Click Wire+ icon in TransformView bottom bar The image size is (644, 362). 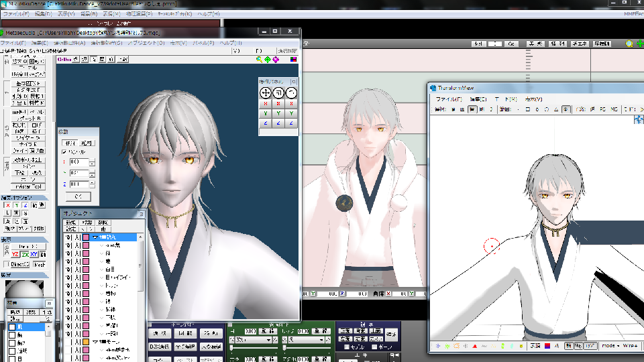(x=630, y=346)
